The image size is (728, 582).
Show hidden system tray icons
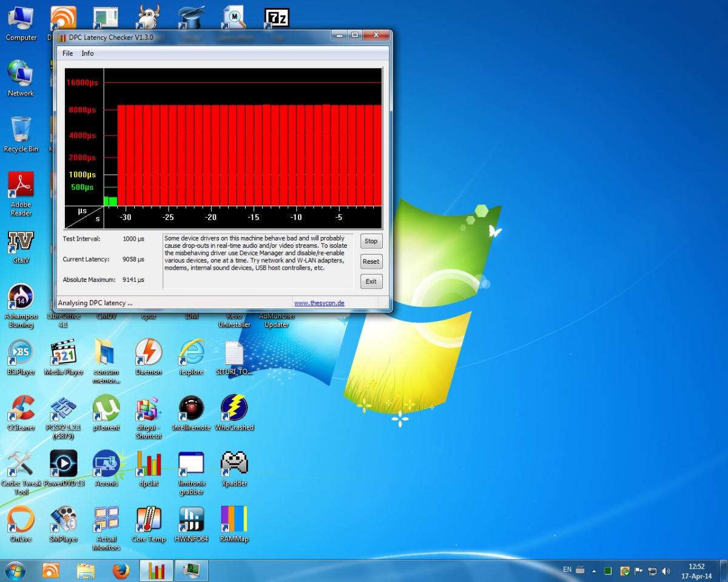pyautogui.click(x=594, y=570)
